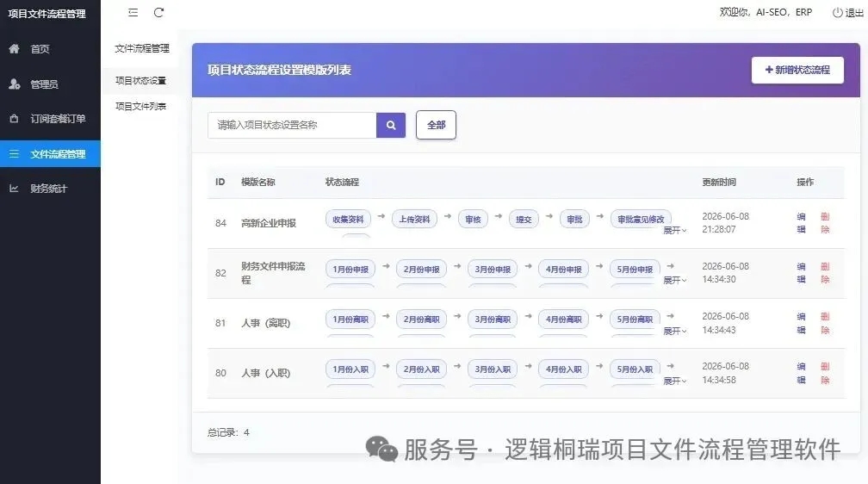Image resolution: width=868 pixels, height=484 pixels.
Task: Click the bag icon next to 订阅套餐订单
Action: coord(15,119)
